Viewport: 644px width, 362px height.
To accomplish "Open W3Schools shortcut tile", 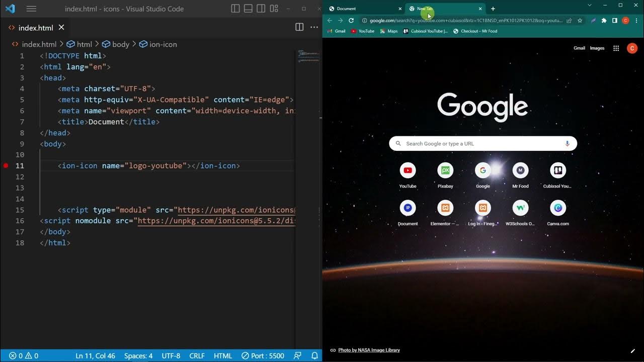I will coord(520,213).
